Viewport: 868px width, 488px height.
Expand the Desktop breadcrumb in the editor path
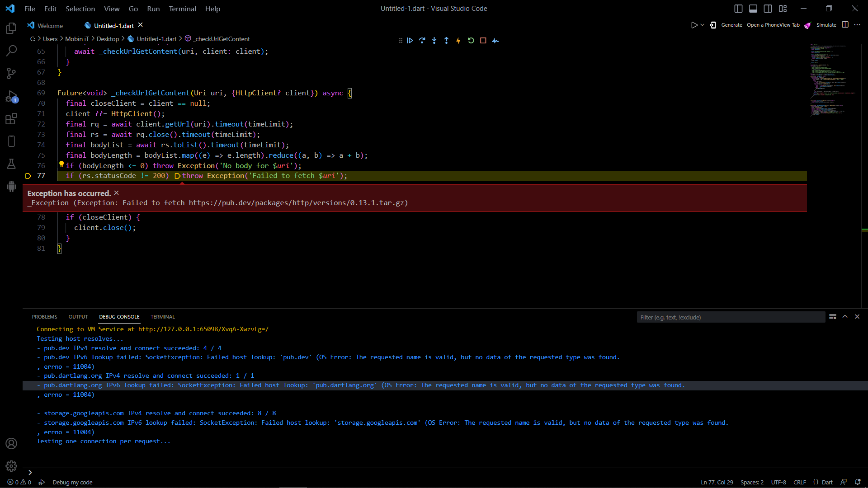[108, 39]
